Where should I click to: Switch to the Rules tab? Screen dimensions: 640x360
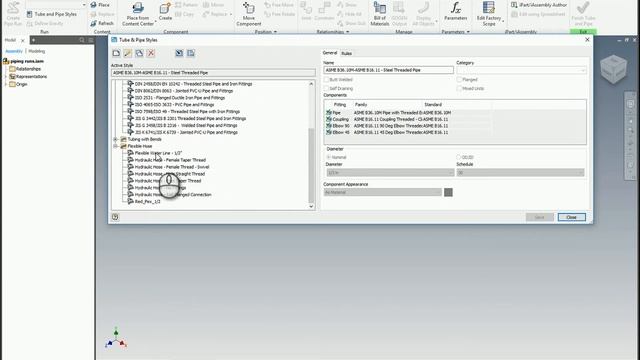[x=347, y=53]
